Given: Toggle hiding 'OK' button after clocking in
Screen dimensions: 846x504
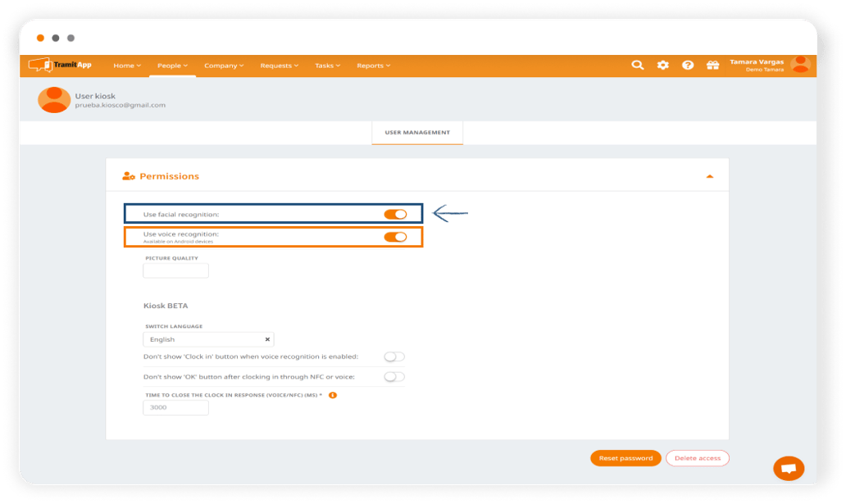Looking at the screenshot, I should point(394,377).
